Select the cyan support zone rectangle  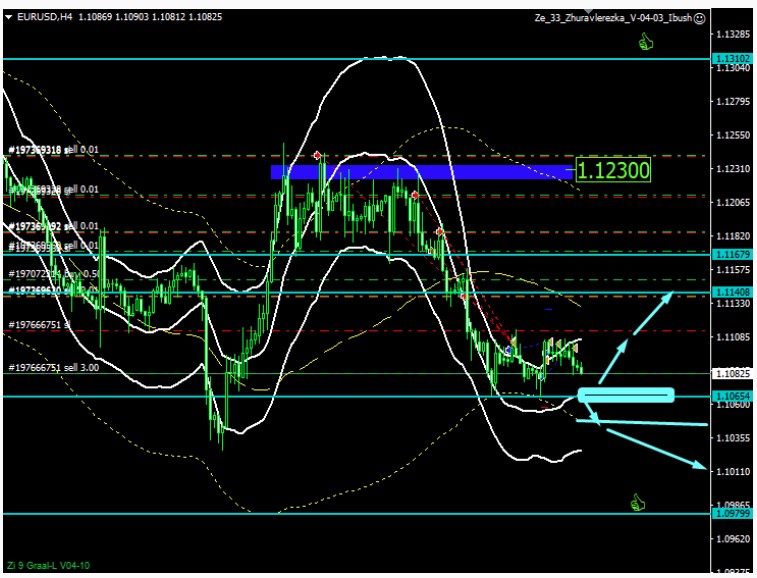(626, 396)
